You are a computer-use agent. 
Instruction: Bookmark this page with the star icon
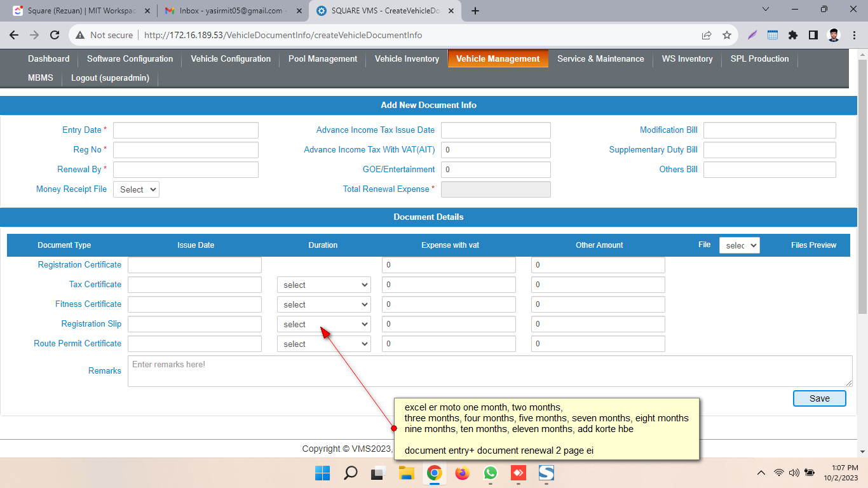tap(727, 36)
